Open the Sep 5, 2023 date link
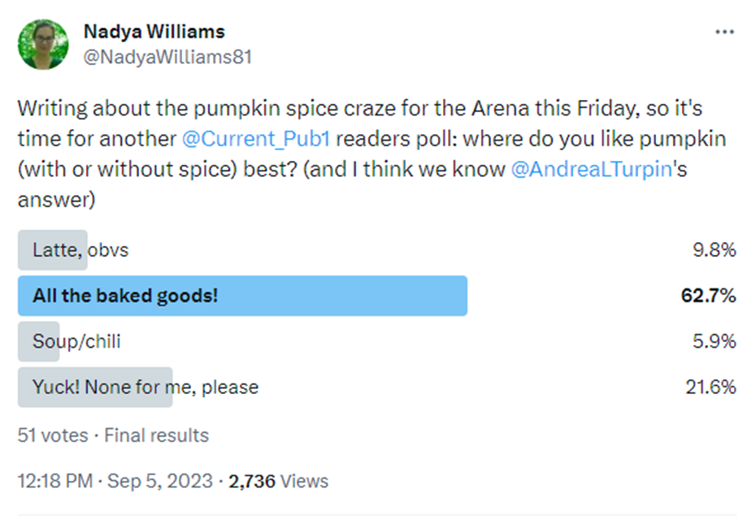 pyautogui.click(x=159, y=482)
